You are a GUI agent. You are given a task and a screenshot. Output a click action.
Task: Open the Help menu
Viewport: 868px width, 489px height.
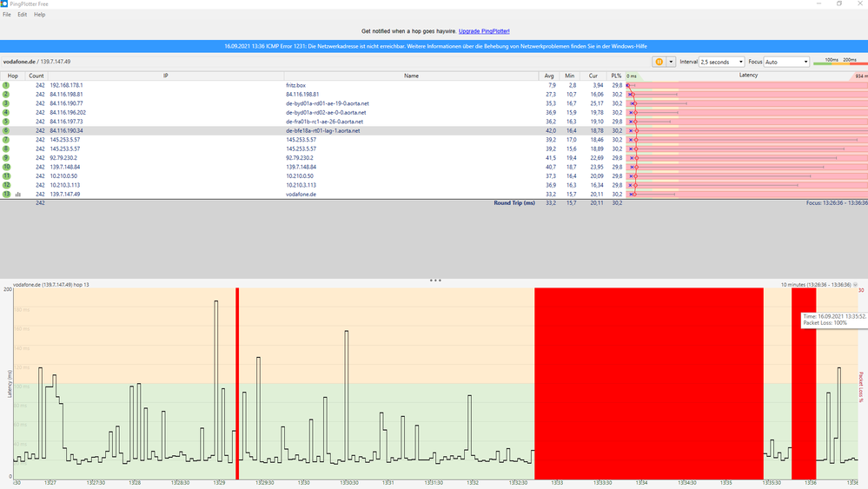[39, 15]
